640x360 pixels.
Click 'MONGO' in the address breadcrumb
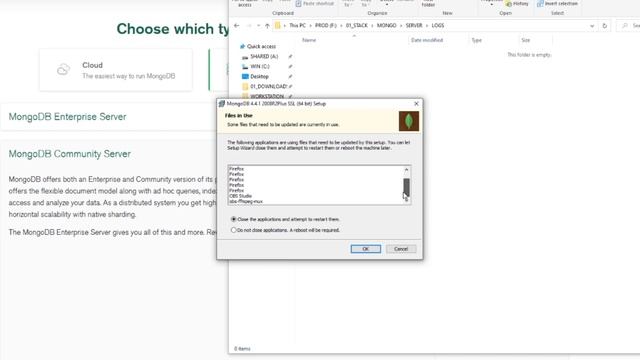pyautogui.click(x=387, y=25)
